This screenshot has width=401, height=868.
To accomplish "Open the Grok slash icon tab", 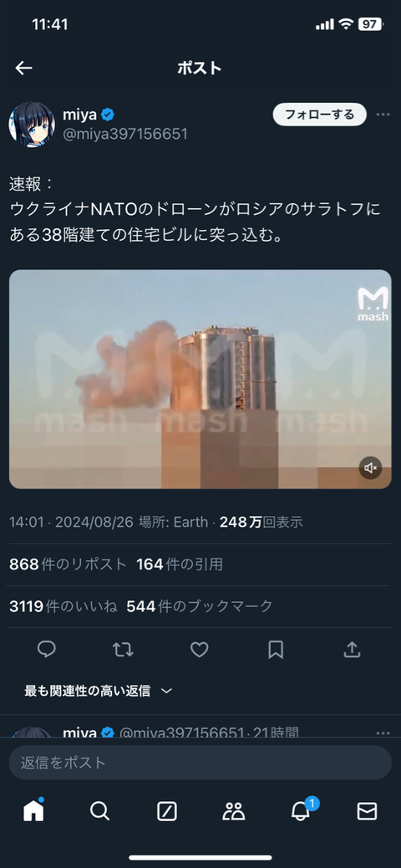I will pyautogui.click(x=167, y=811).
